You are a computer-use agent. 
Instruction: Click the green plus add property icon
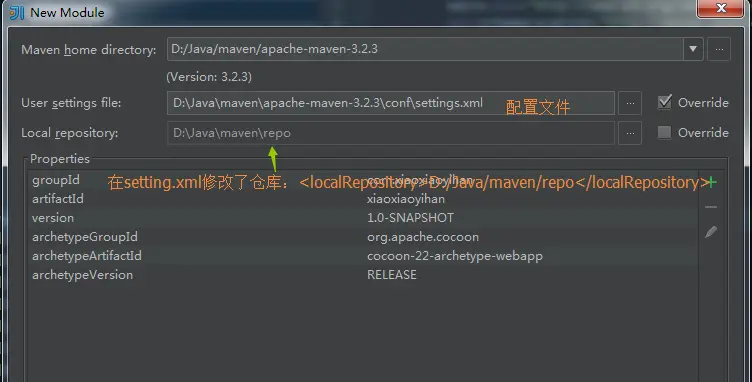tap(712, 182)
